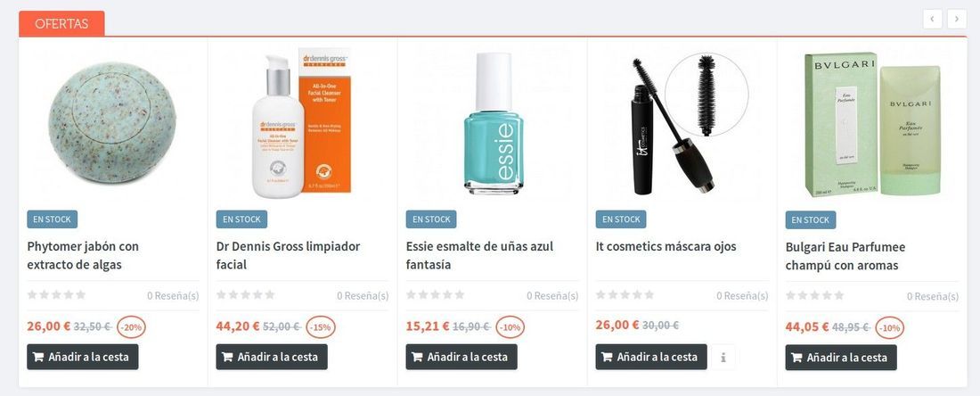
Task: Add It cosmetics máscara to cesta
Action: click(651, 358)
